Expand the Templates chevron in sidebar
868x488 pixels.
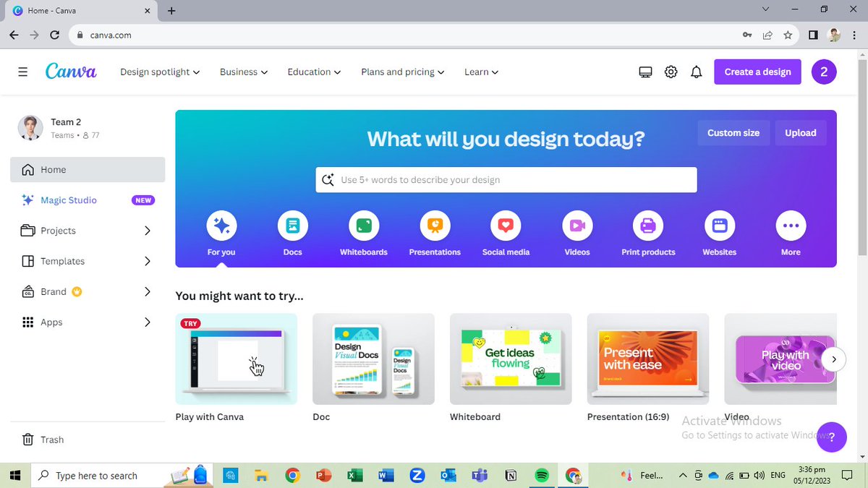(x=148, y=261)
